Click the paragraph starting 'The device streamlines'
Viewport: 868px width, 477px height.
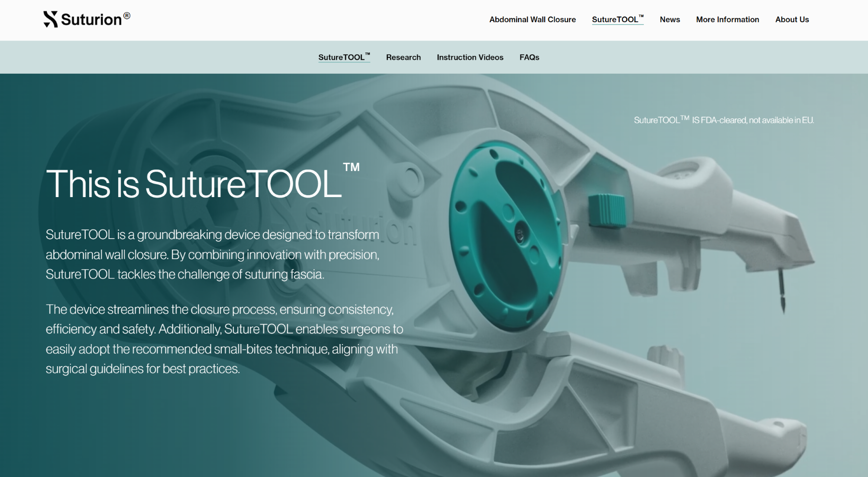[x=224, y=339]
